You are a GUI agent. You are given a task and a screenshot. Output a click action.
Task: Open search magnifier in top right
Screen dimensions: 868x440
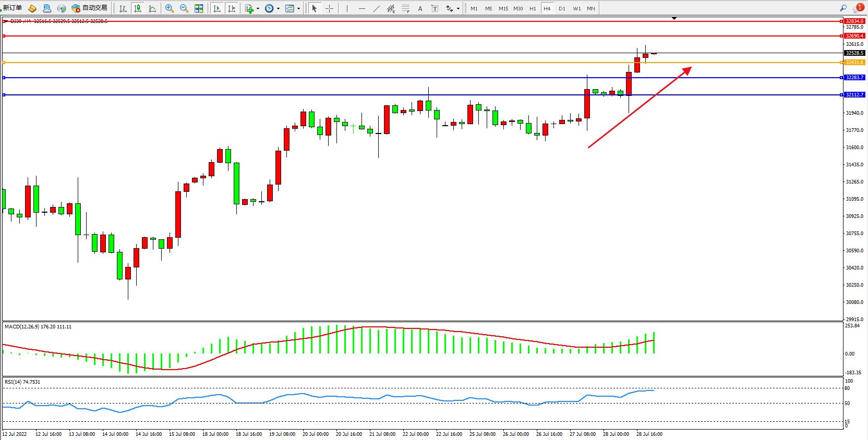(843, 8)
